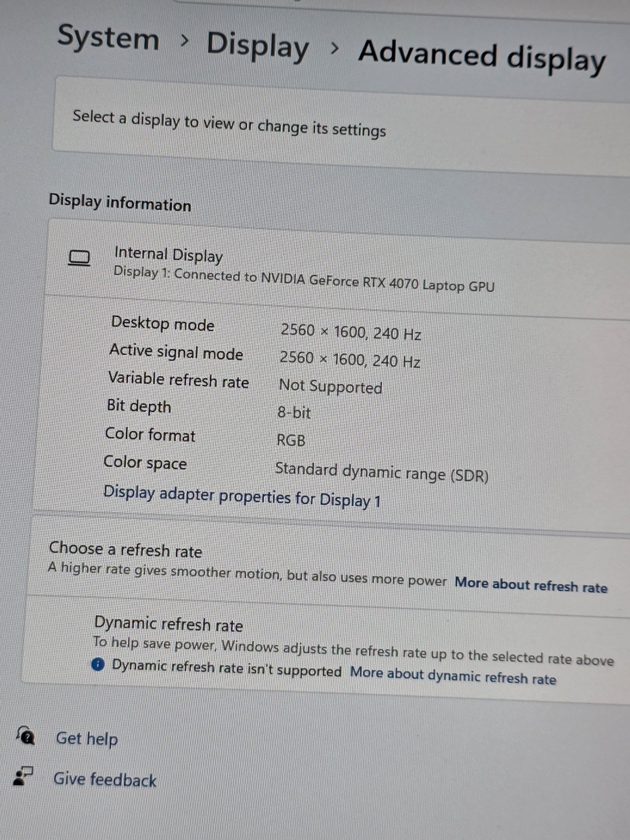Viewport: 630px width, 840px height.
Task: Click 'To help save power, Windows adjusts' text
Action: click(x=353, y=650)
